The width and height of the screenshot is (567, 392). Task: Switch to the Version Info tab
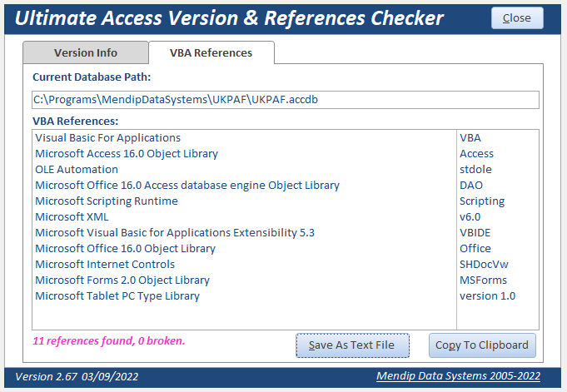point(86,52)
